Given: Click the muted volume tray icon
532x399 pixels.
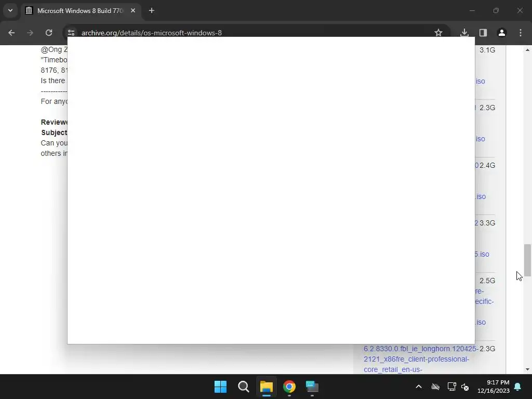Looking at the screenshot, I should coord(465,387).
